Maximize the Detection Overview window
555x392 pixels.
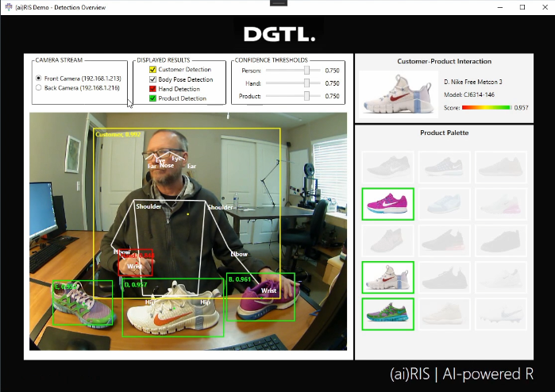click(x=522, y=6)
